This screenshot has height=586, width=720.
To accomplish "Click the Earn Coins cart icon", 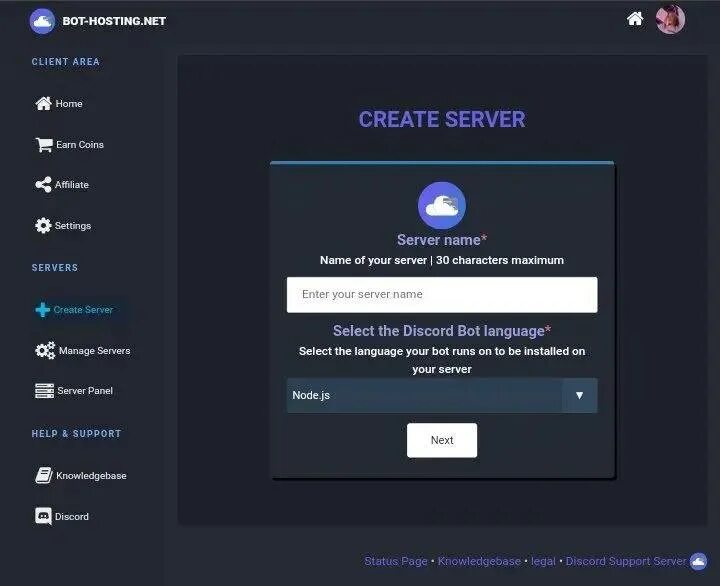I will [44, 145].
